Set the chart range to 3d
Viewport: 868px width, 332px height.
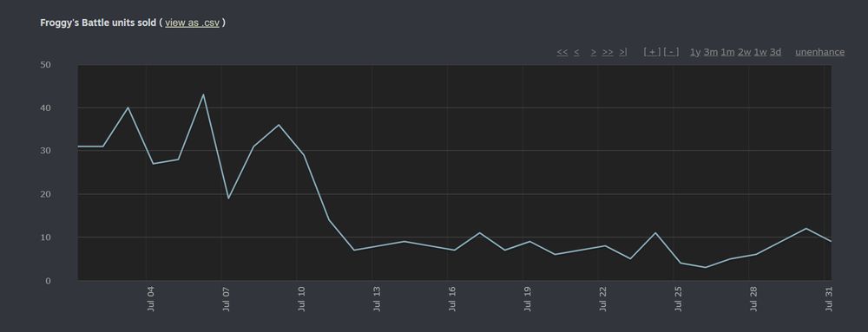pos(775,52)
